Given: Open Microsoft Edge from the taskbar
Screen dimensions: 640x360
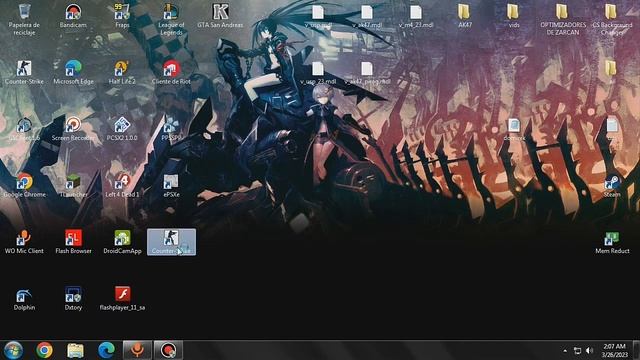Looking at the screenshot, I should tap(107, 350).
